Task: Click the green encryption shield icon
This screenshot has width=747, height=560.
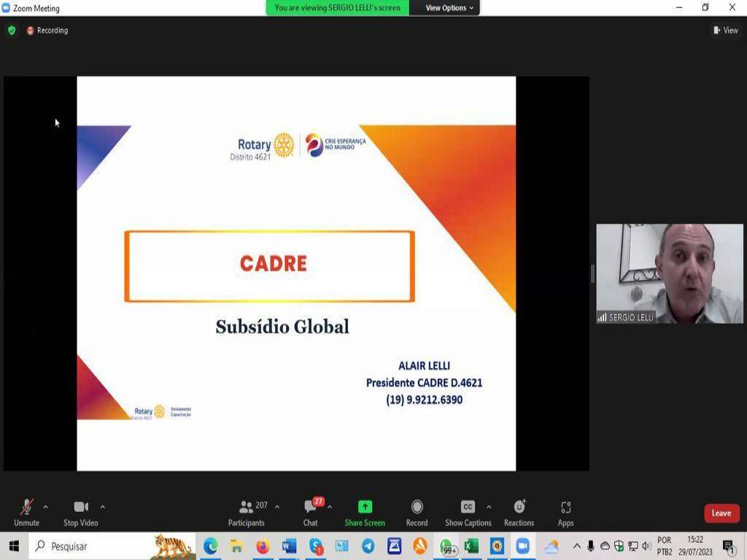Action: 12,31
